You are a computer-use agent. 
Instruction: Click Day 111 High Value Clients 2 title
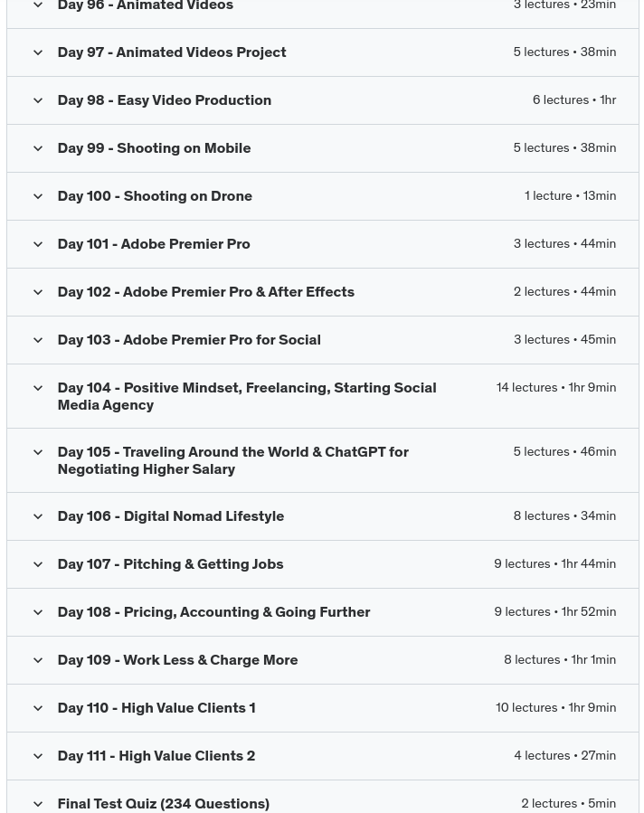coord(156,756)
